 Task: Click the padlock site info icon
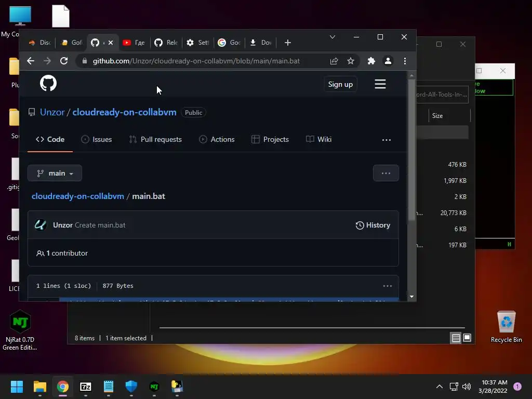coord(85,61)
